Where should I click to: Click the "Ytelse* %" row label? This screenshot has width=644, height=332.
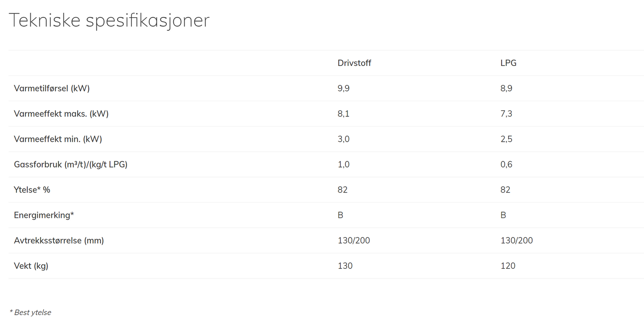[32, 190]
